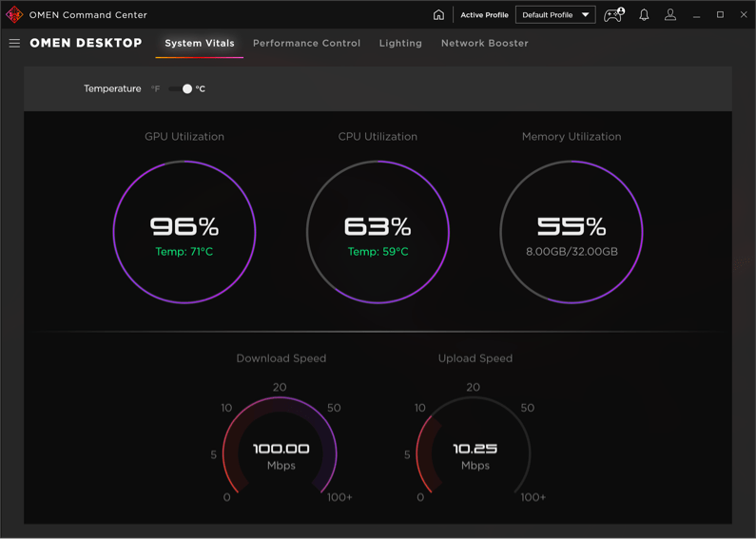The width and height of the screenshot is (756, 539).
Task: Go to Home via house icon
Action: [438, 15]
